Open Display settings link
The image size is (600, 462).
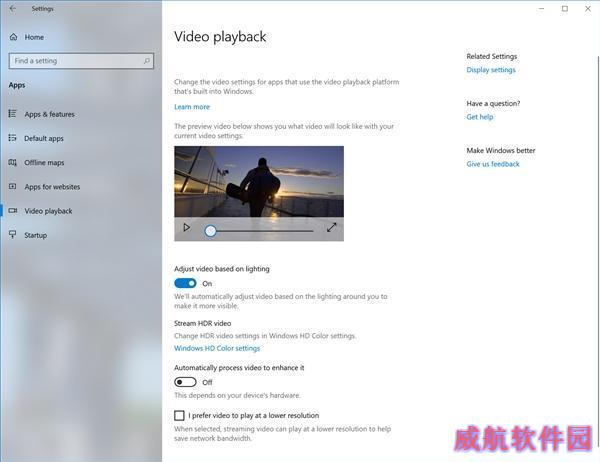pos(491,70)
